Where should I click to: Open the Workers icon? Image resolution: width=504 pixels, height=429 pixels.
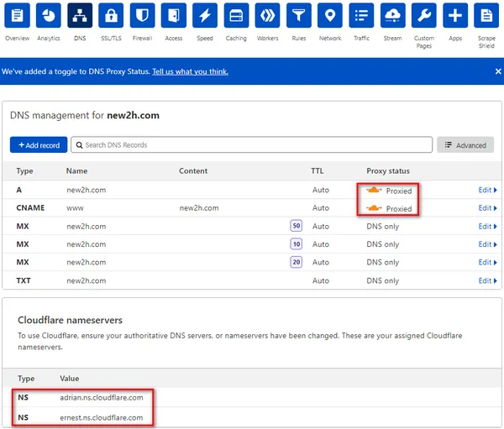(267, 15)
